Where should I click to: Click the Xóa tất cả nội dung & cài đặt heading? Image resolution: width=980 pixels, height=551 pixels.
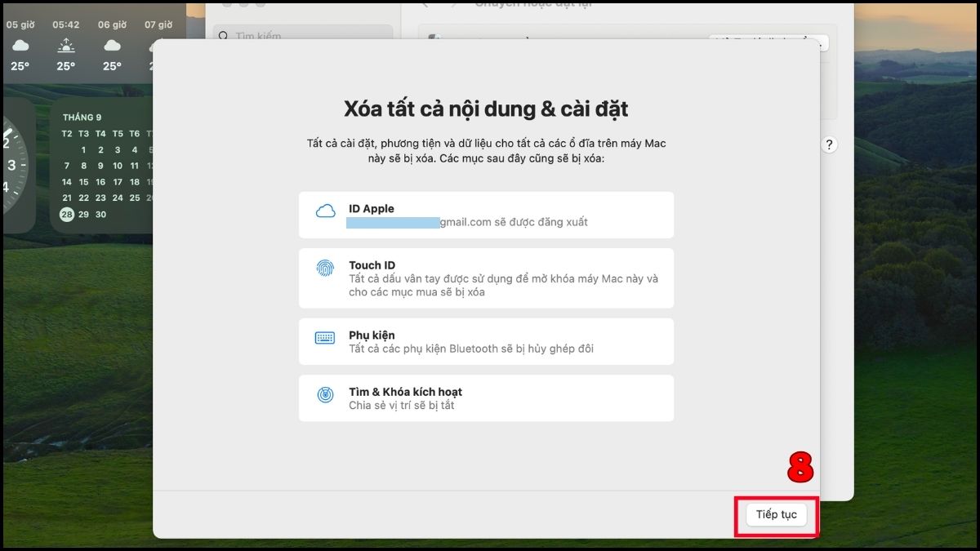486,109
